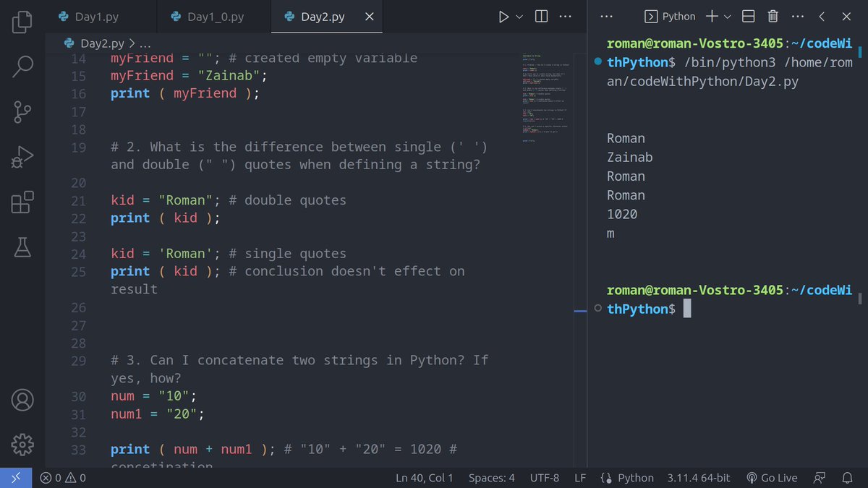Click the Zainab output in terminal
Image resolution: width=868 pixels, height=488 pixels.
pos(630,158)
